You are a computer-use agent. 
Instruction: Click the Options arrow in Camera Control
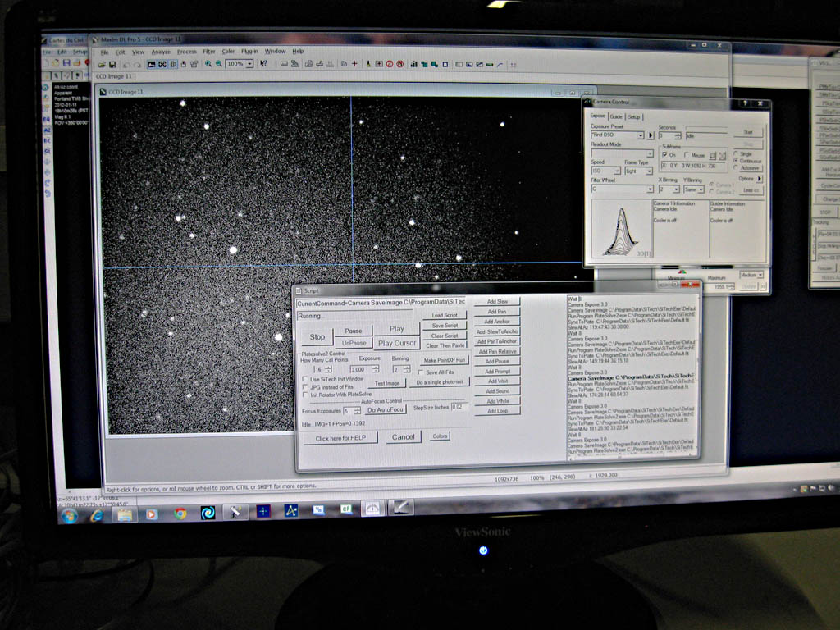pos(759,178)
